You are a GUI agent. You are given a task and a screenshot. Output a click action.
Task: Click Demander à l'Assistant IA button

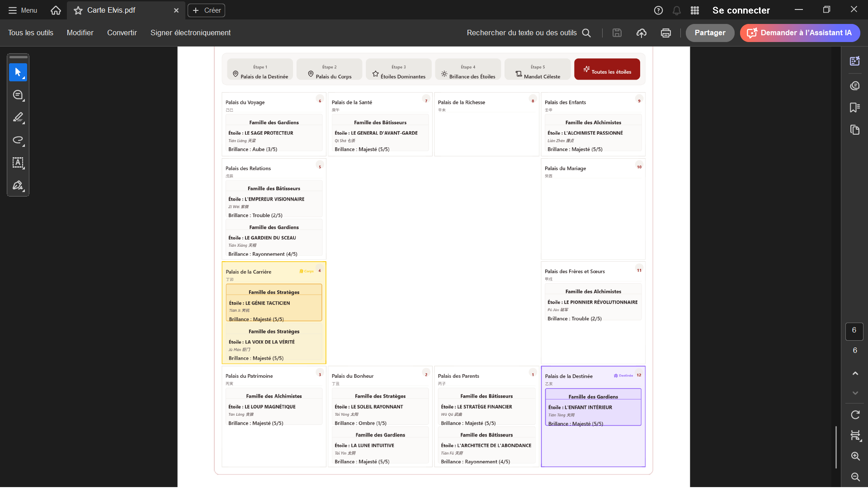[x=800, y=33]
